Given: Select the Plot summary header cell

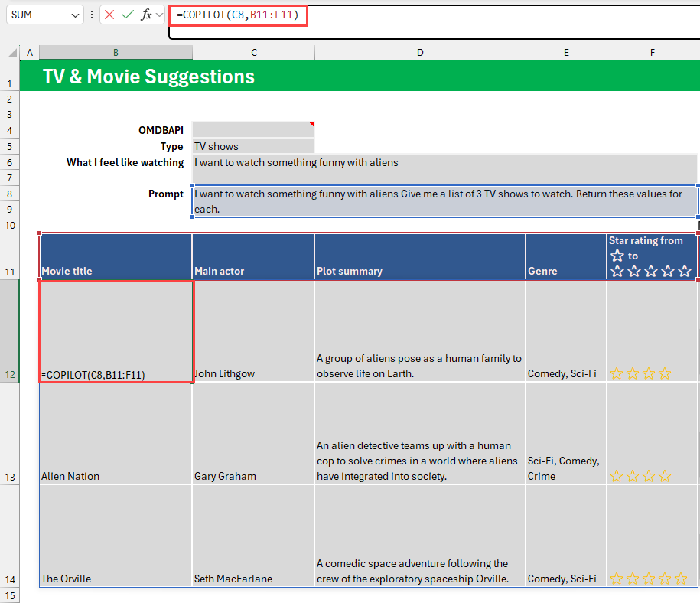Looking at the screenshot, I should point(420,256).
